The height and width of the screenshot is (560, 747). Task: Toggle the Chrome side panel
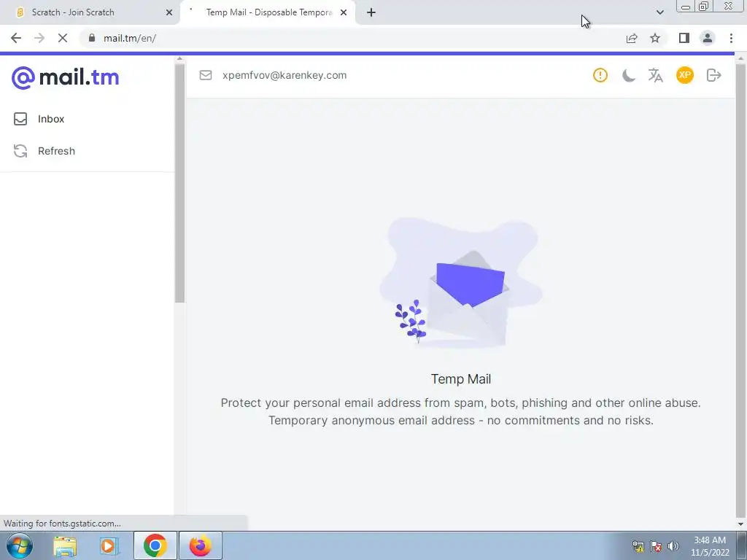[x=684, y=38]
